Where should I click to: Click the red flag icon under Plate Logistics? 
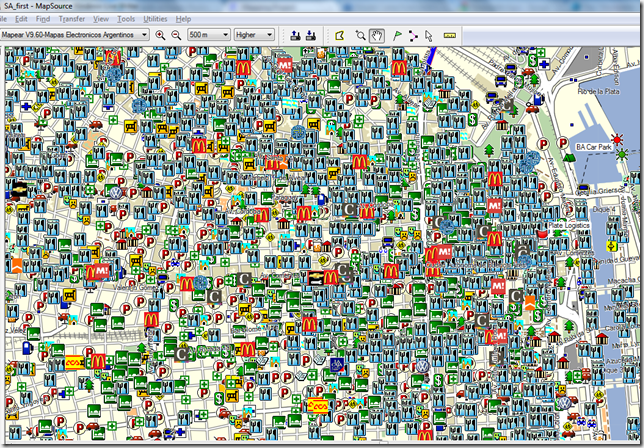pos(542,234)
